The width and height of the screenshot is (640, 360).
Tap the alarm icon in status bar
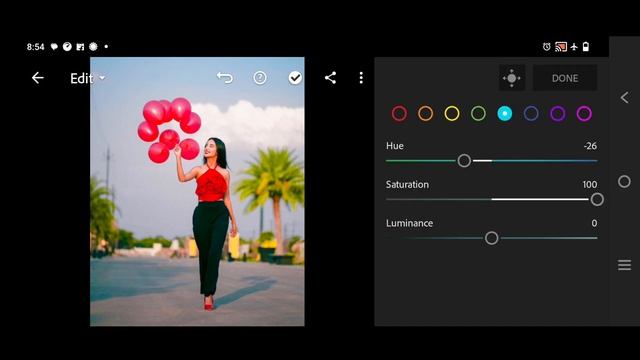[x=547, y=47]
